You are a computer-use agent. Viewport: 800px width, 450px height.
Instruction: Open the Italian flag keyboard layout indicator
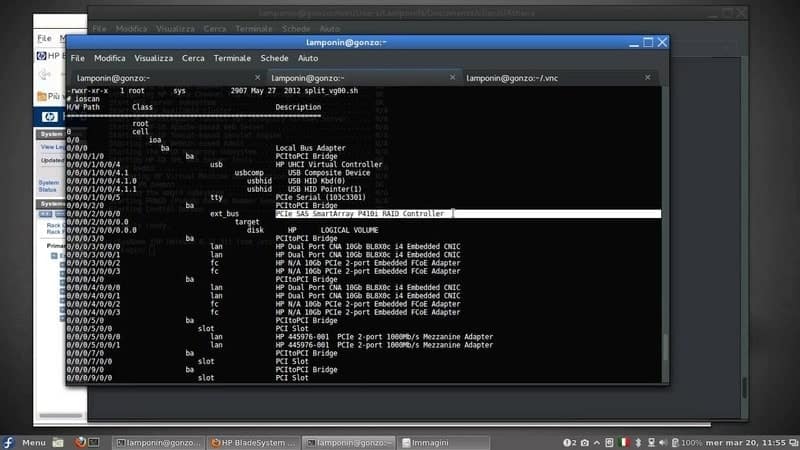coord(623,442)
